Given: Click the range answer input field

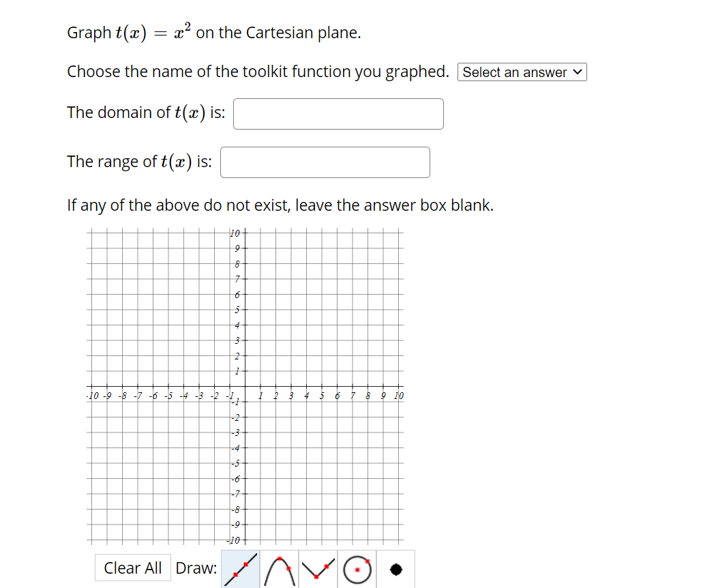Looking at the screenshot, I should 325,162.
